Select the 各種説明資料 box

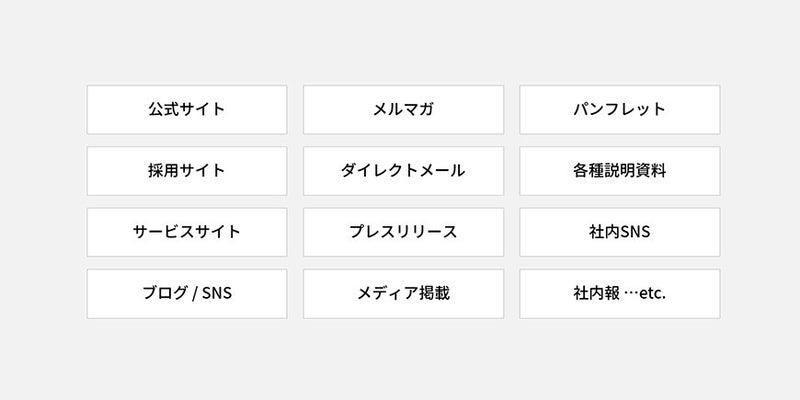click(x=620, y=171)
